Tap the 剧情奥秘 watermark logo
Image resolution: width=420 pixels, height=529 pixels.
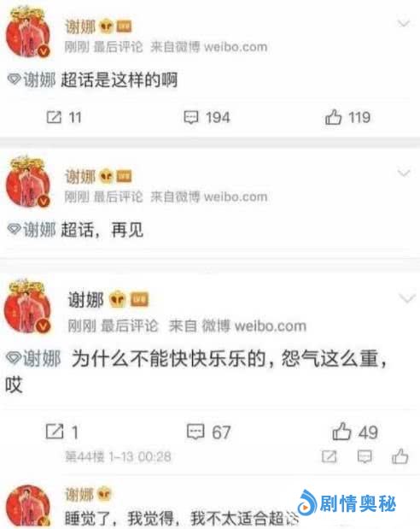347,504
